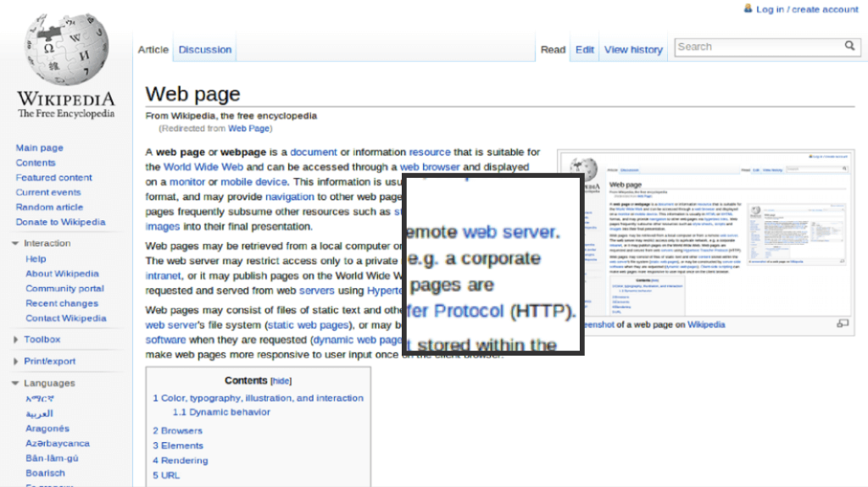The image size is (868, 487).
Task: Click the user icon beside Log in
Action: coord(748,8)
